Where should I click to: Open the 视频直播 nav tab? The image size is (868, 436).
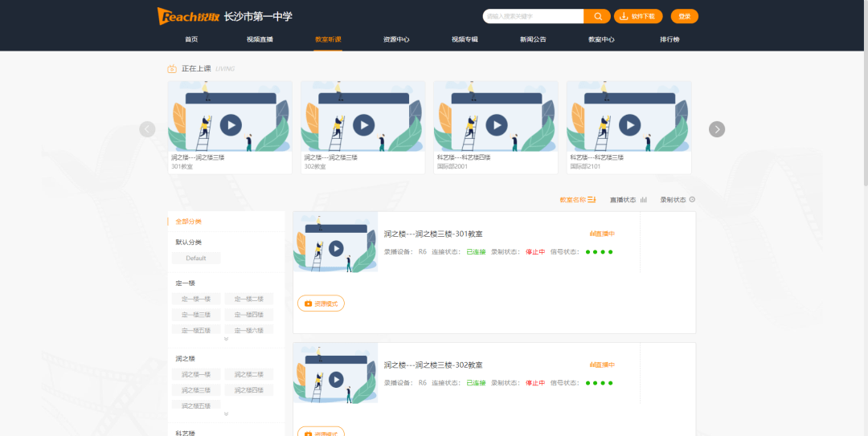260,39
